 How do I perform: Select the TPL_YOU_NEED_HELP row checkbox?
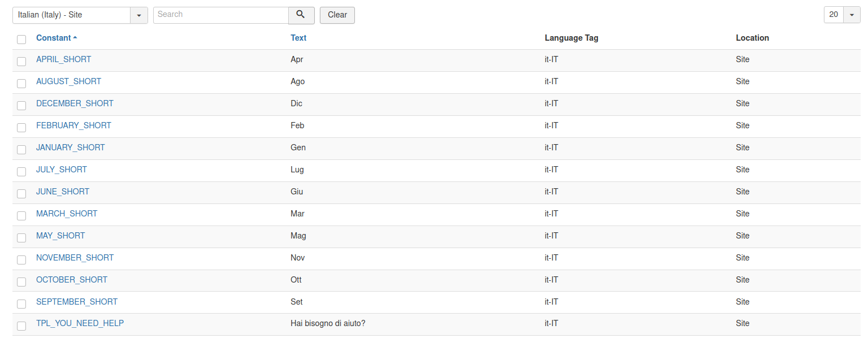21,326
